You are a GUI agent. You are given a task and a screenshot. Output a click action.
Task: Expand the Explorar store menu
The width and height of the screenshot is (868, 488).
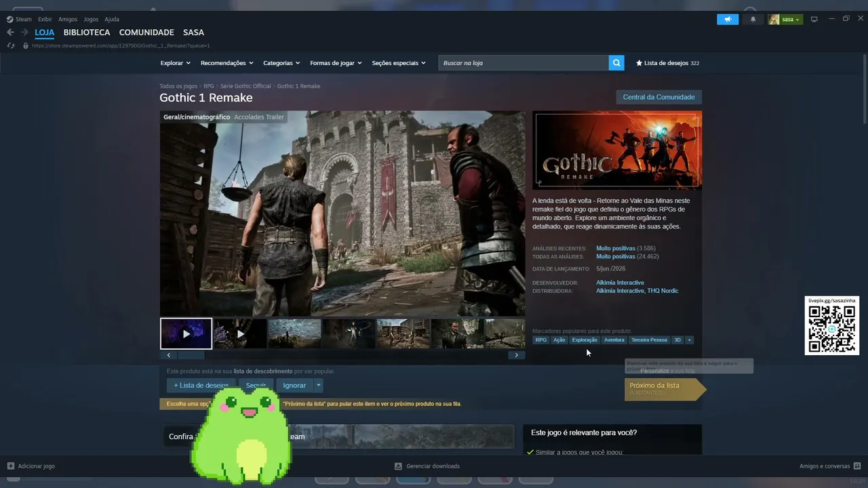click(x=176, y=63)
